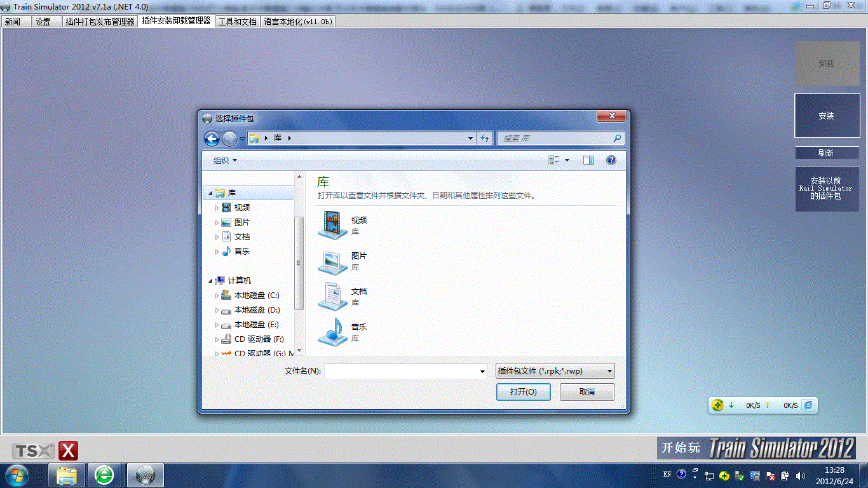Click the navigation pane vertical scrollbar

coord(299,262)
